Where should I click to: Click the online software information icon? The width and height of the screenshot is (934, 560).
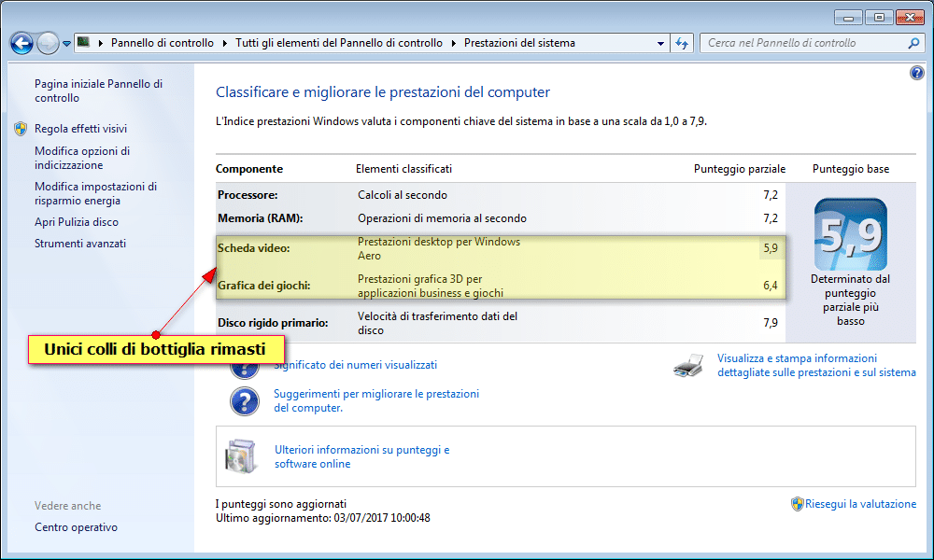tap(239, 455)
